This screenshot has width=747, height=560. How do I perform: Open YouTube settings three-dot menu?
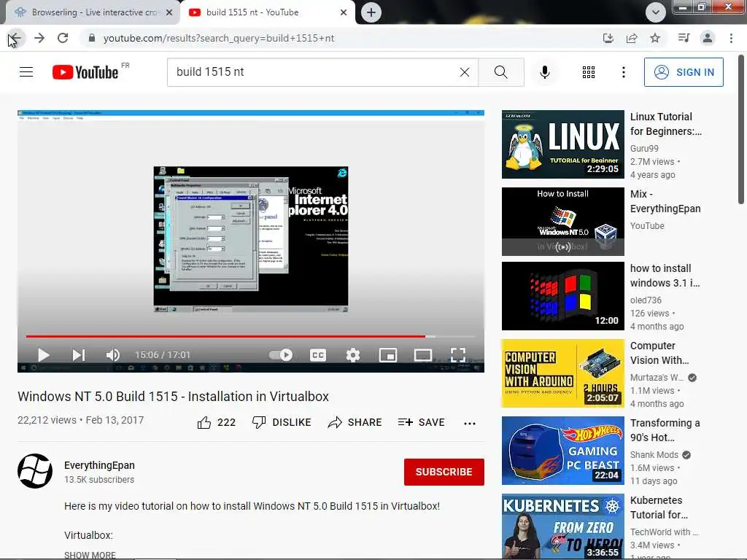coord(624,72)
